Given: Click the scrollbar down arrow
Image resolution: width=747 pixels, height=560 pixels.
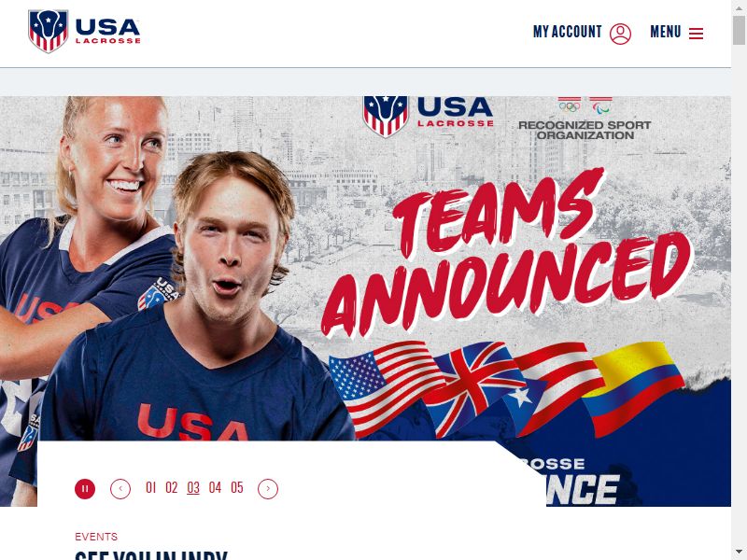Looking at the screenshot, I should [739, 553].
